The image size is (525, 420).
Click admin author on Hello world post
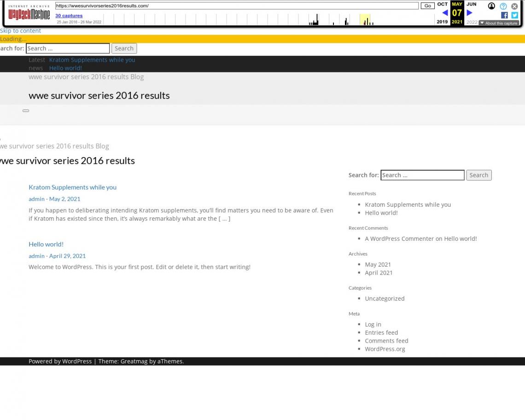pos(36,256)
